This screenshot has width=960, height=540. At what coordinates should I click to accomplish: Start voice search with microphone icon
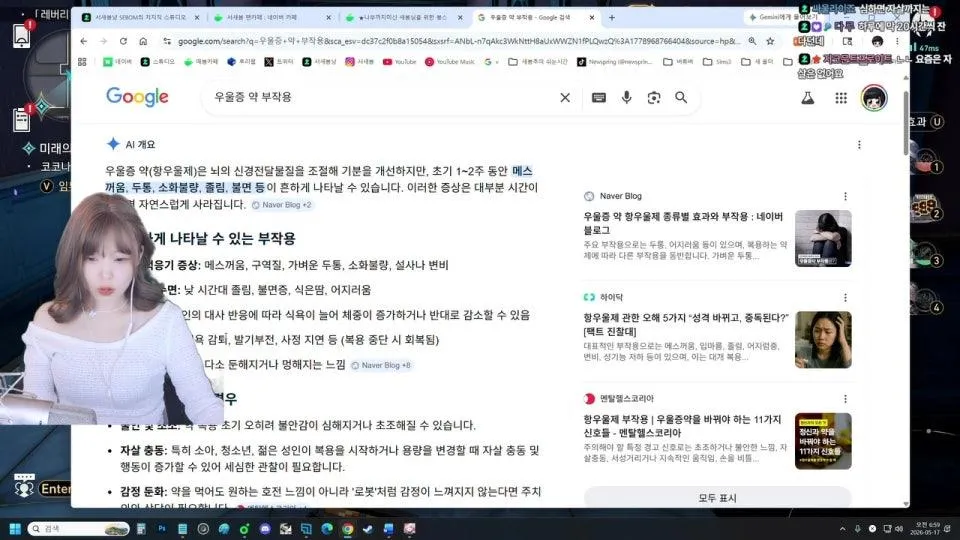626,97
